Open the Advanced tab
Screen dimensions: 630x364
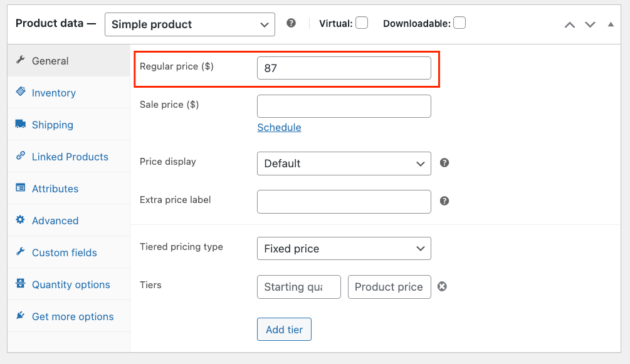(x=69, y=221)
